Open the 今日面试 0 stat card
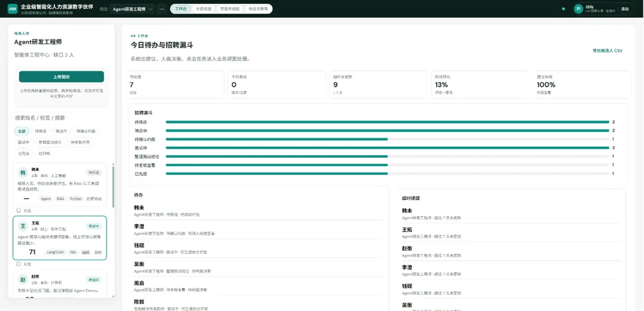This screenshot has height=311, width=644. click(277, 85)
